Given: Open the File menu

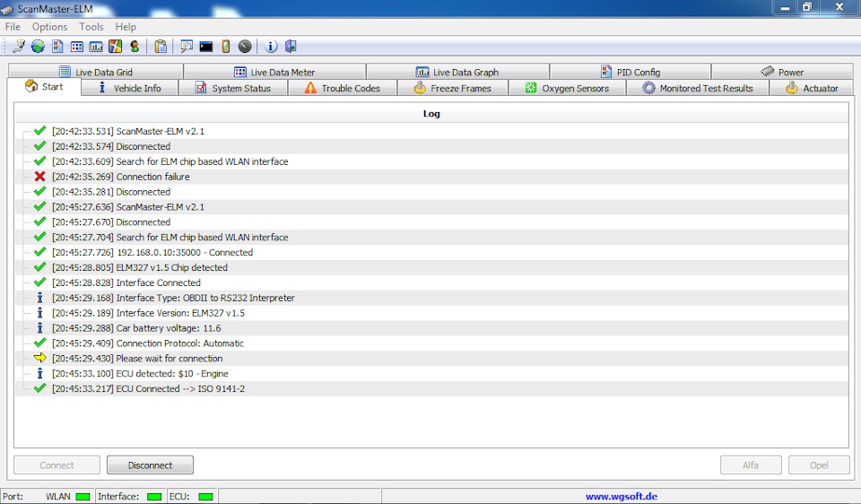Looking at the screenshot, I should pyautogui.click(x=13, y=27).
